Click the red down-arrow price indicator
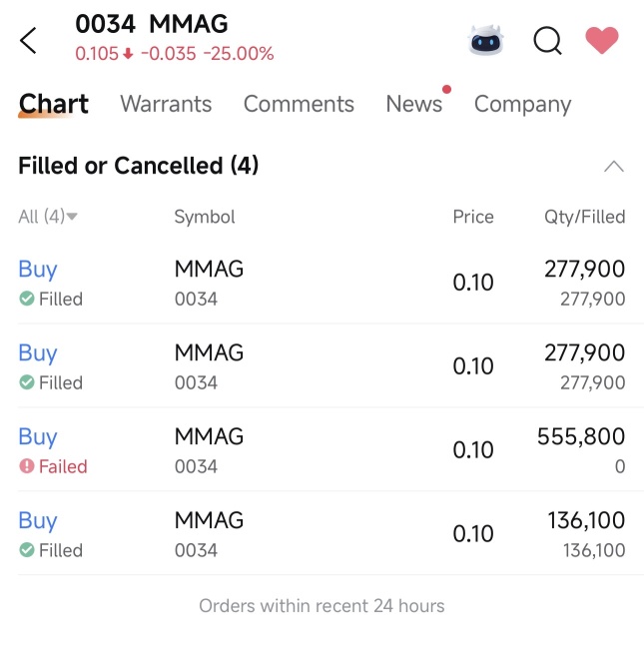Screen dimensions: 644x663 (x=129, y=54)
